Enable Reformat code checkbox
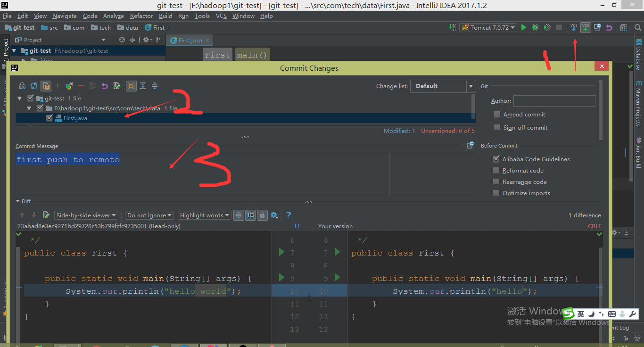Viewport: 644px width, 347px height. pyautogui.click(x=496, y=171)
